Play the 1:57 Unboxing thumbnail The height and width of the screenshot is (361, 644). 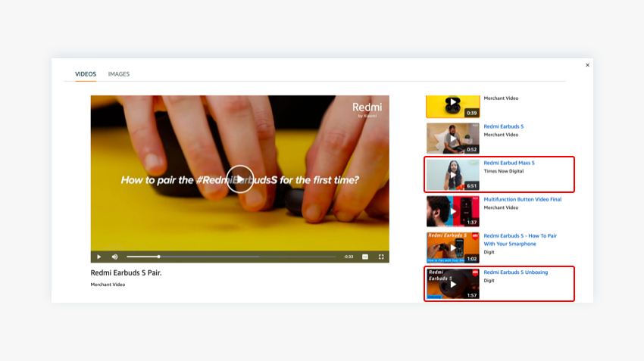[452, 284]
